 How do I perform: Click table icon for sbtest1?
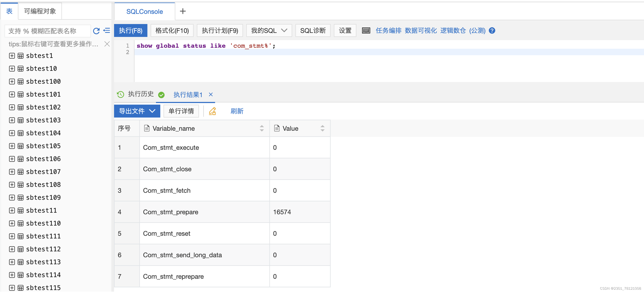pos(21,56)
